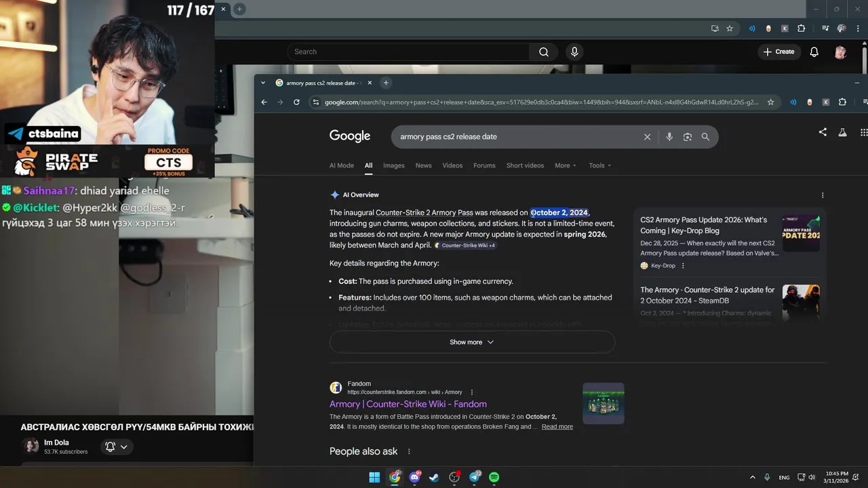Open media controls icon in YouTube window
The image size is (868, 488).
coord(825,28)
